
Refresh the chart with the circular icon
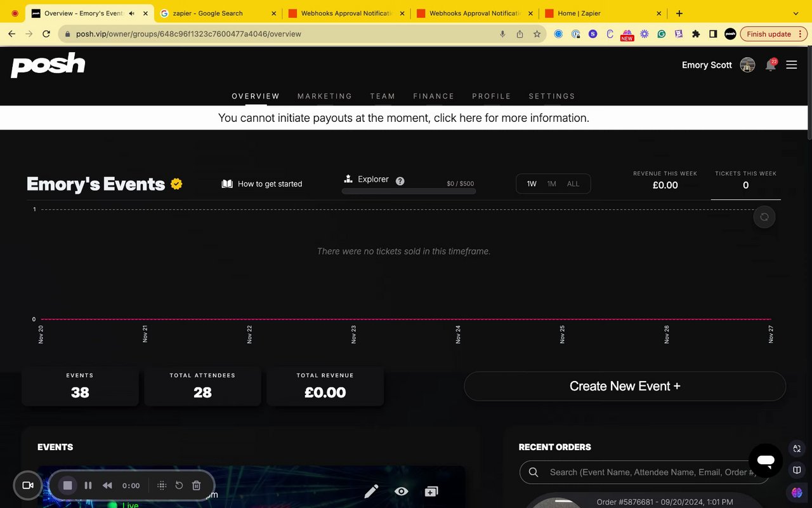764,217
